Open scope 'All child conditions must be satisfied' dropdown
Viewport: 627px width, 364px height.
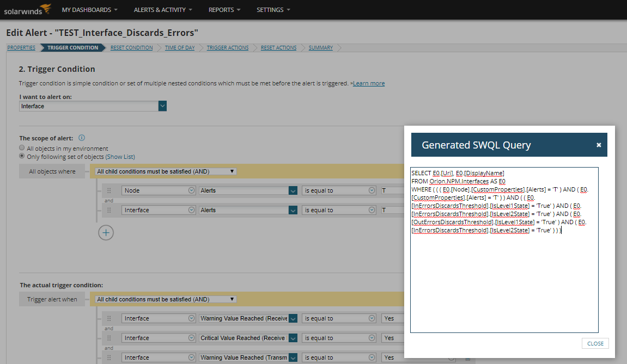(166, 171)
